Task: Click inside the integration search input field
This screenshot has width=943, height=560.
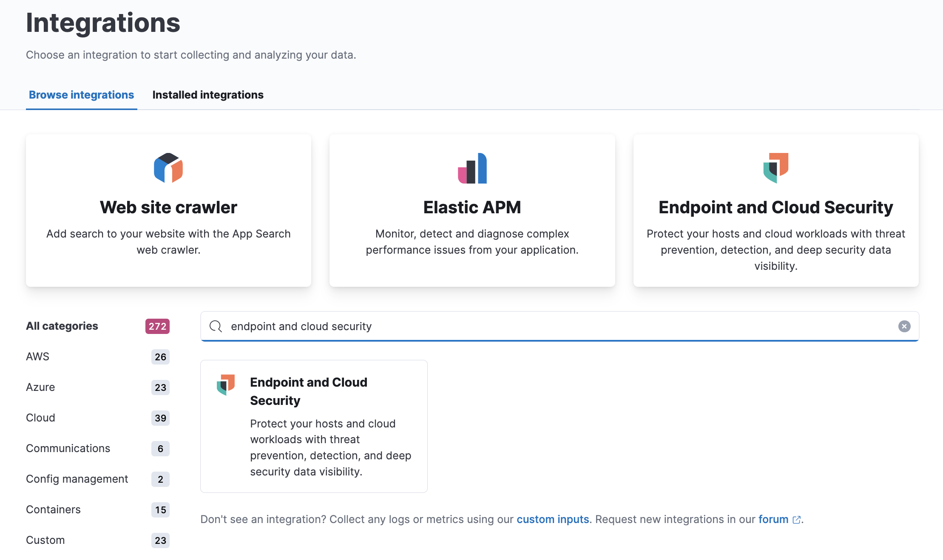Action: [510, 326]
